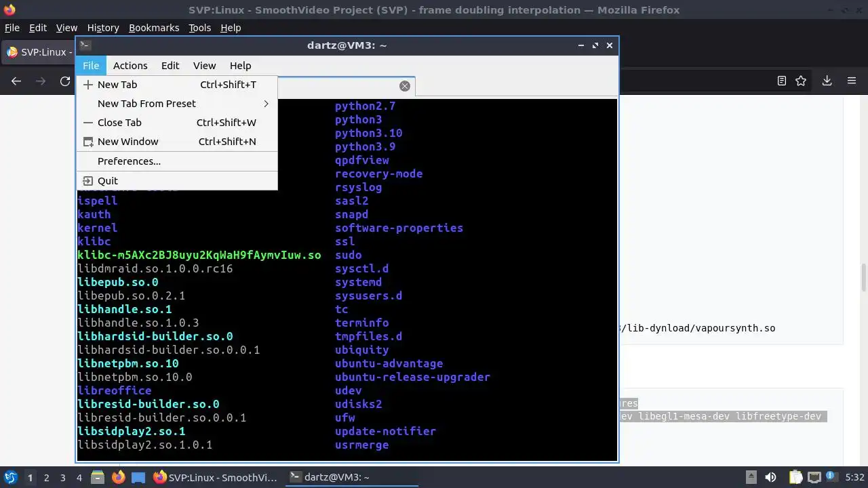Screen dimensions: 868x488
Task: Open Firefox File menu
Action: 12,28
